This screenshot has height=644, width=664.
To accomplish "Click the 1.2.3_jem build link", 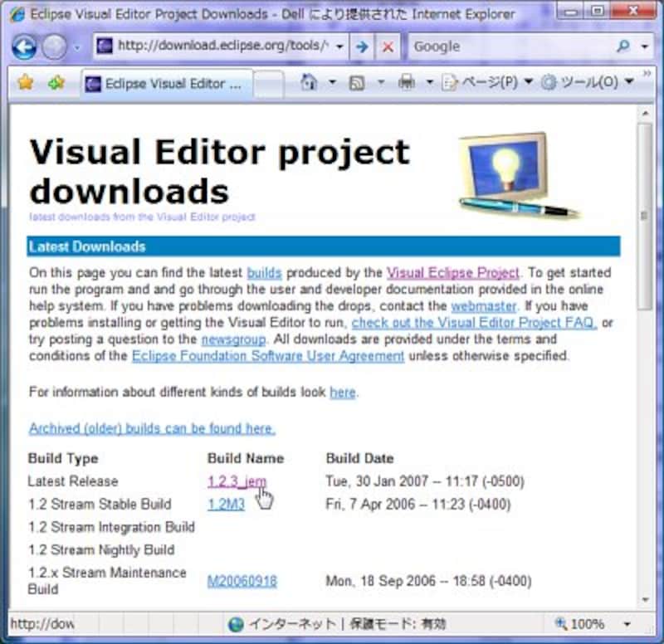I will point(237,481).
